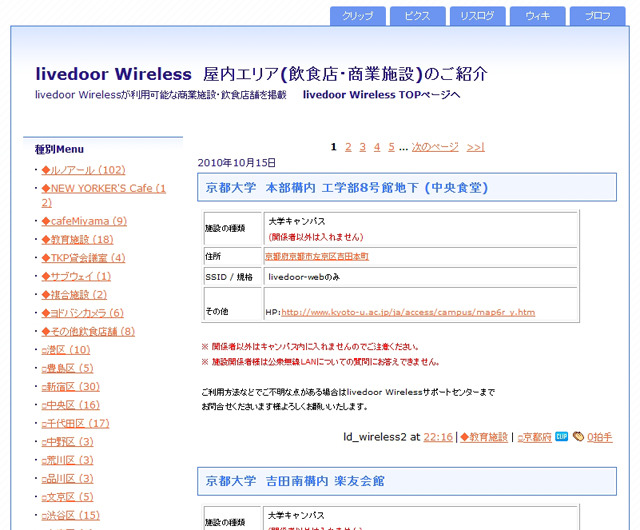Click the date 2010年10月15日
This screenshot has height=530, width=640.
click(237, 163)
